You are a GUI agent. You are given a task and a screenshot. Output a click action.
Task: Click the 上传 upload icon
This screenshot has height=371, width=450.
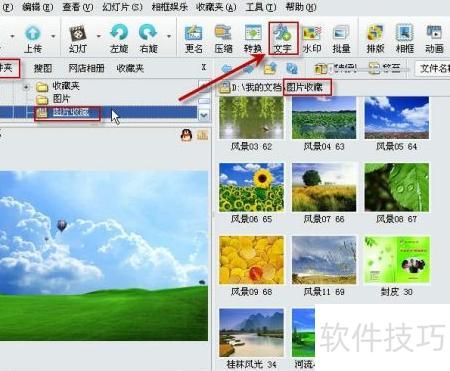(33, 39)
